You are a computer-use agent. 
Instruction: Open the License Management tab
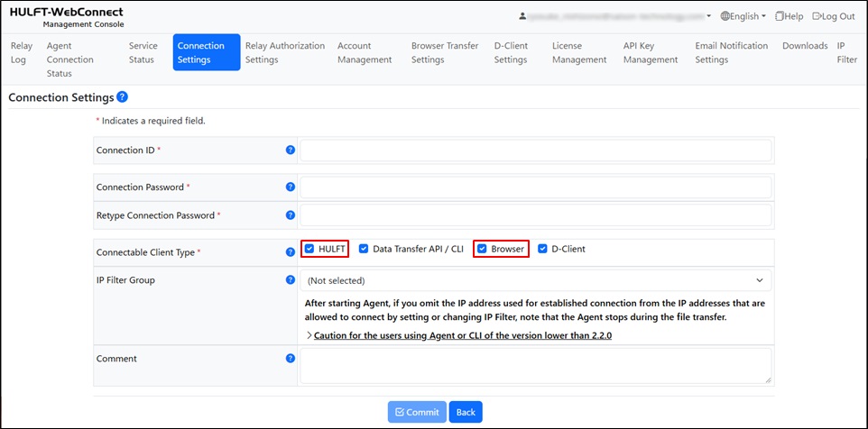(579, 52)
